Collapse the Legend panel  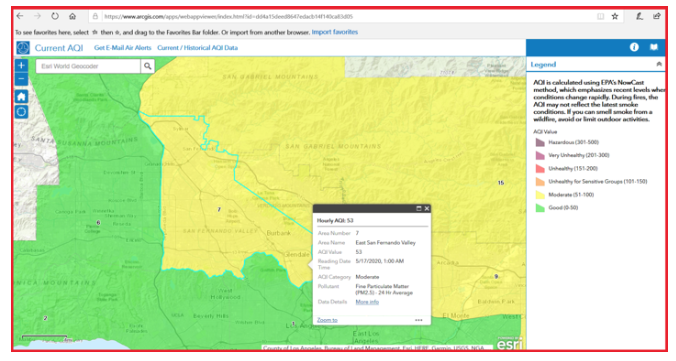(659, 64)
